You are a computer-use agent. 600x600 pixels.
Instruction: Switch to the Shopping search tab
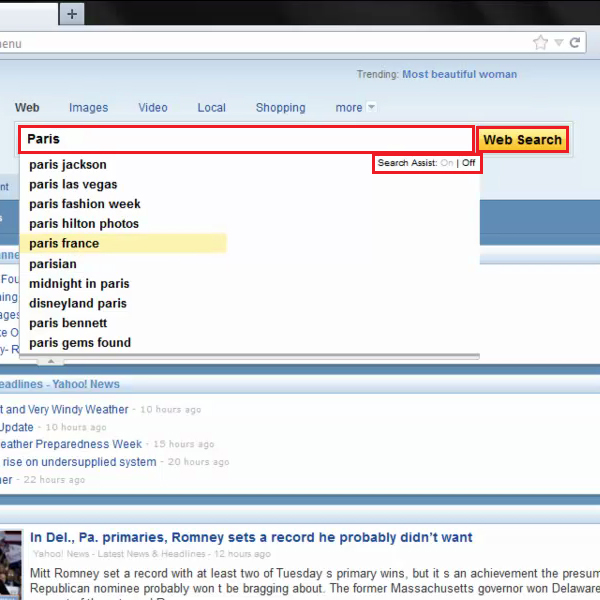[280, 108]
